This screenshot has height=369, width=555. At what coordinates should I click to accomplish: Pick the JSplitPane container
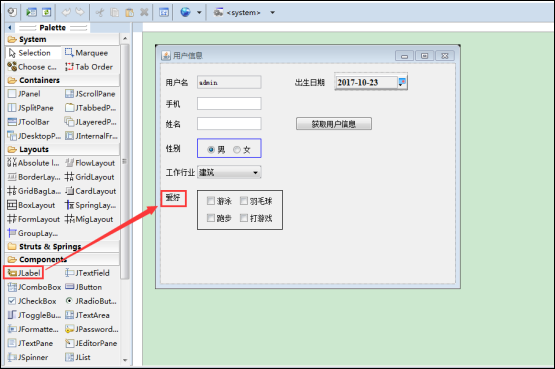click(31, 108)
